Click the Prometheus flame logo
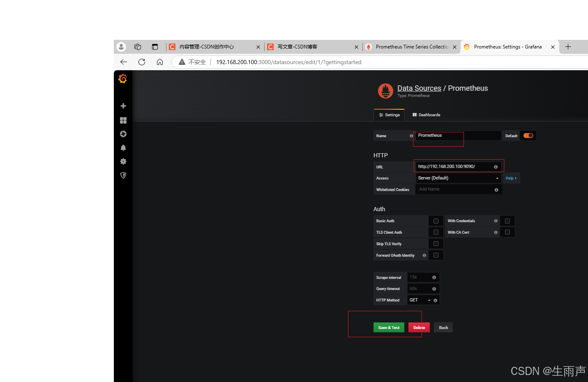Viewport: 588px width, 382px height. [x=385, y=91]
